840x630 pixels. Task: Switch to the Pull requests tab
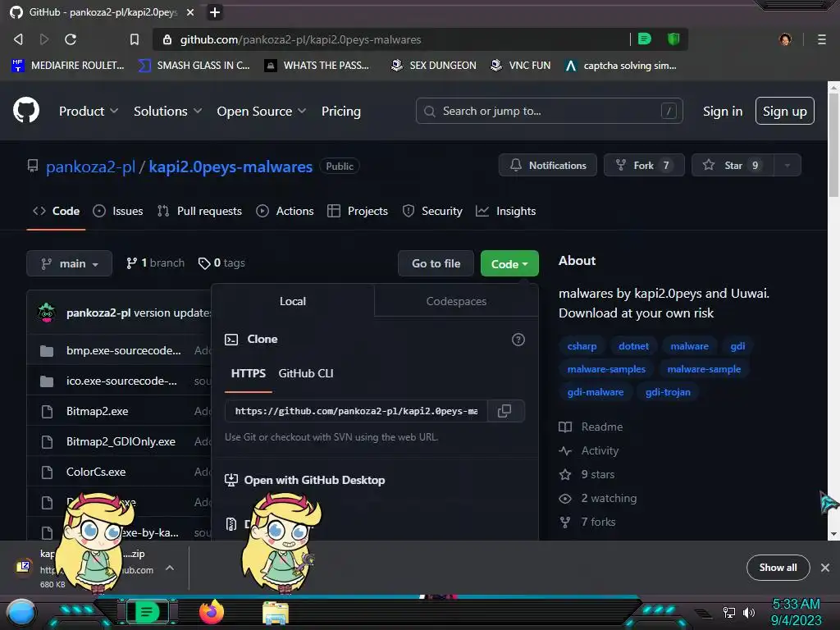(200, 211)
